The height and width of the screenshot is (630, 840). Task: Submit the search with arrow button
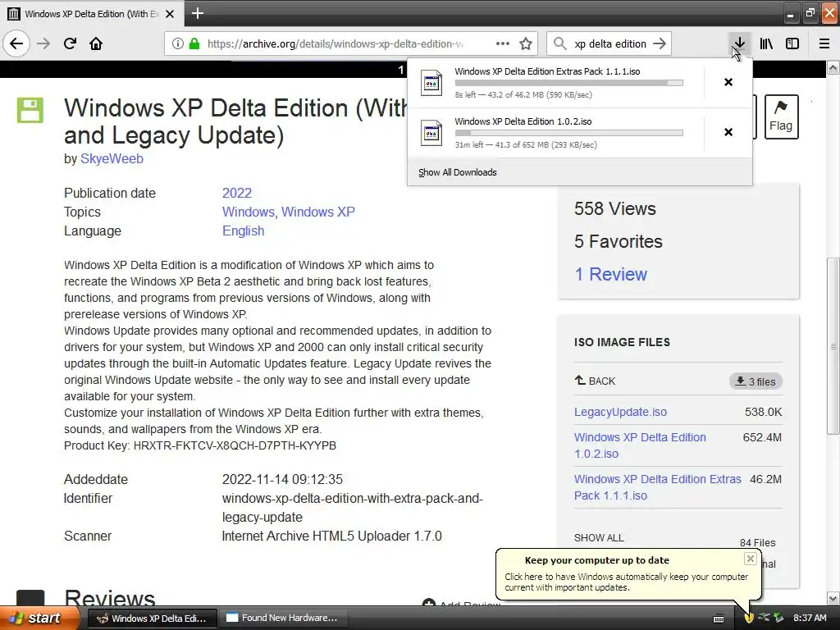click(660, 43)
